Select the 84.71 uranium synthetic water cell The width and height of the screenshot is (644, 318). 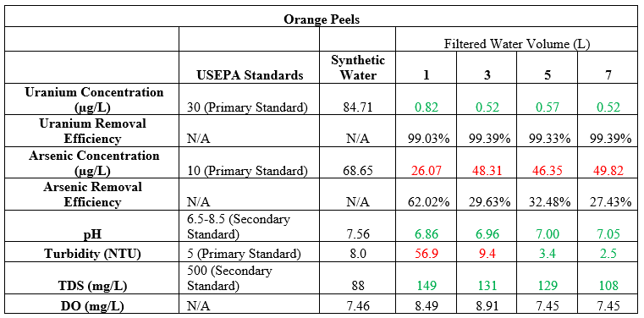(x=358, y=107)
